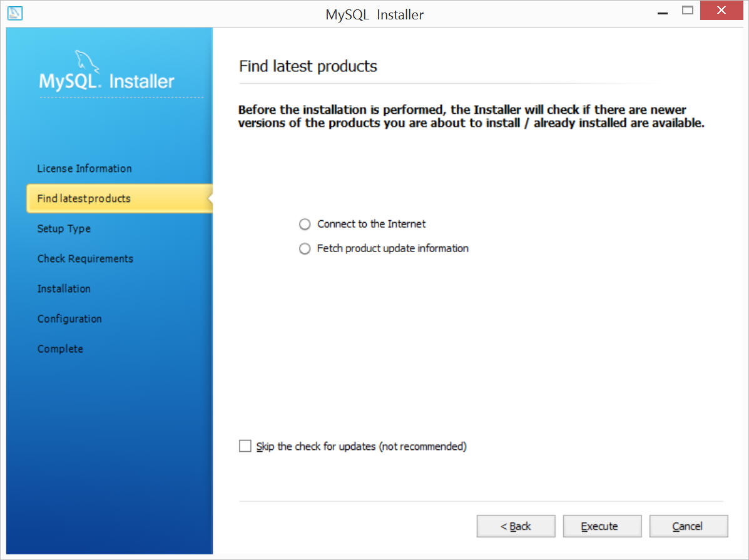Click the MySQL Installer title bar icon
749x560 pixels.
pyautogui.click(x=15, y=13)
